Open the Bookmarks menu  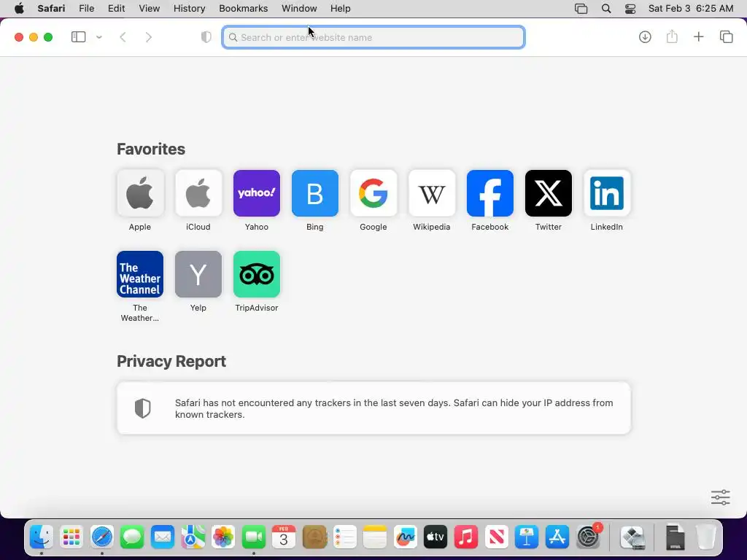pyautogui.click(x=244, y=9)
